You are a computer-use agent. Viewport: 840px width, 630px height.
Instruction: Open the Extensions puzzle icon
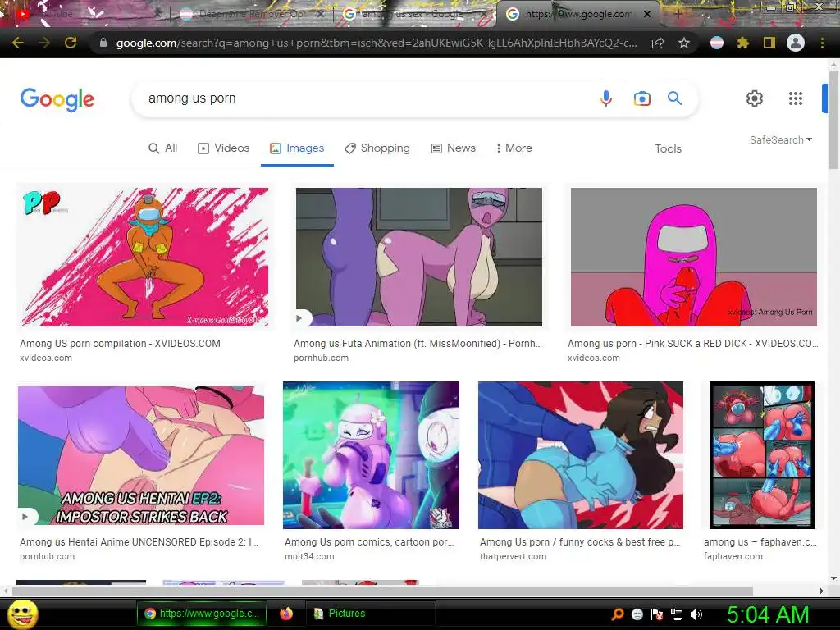click(743, 43)
